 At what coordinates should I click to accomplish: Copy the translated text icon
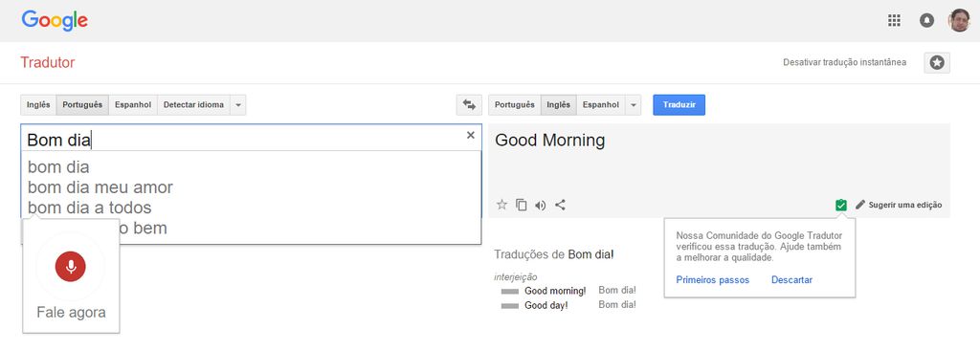(x=522, y=205)
